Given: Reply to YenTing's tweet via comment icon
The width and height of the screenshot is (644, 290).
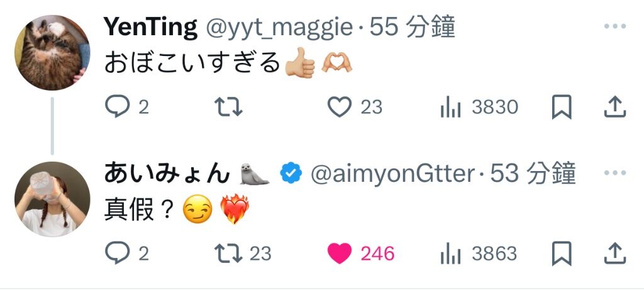Looking at the screenshot, I should point(118,107).
